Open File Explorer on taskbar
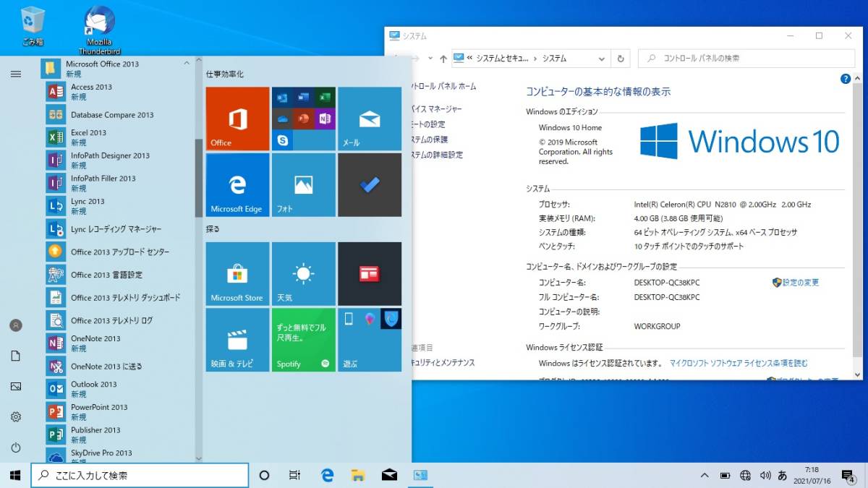The height and width of the screenshot is (488, 868). [x=358, y=475]
